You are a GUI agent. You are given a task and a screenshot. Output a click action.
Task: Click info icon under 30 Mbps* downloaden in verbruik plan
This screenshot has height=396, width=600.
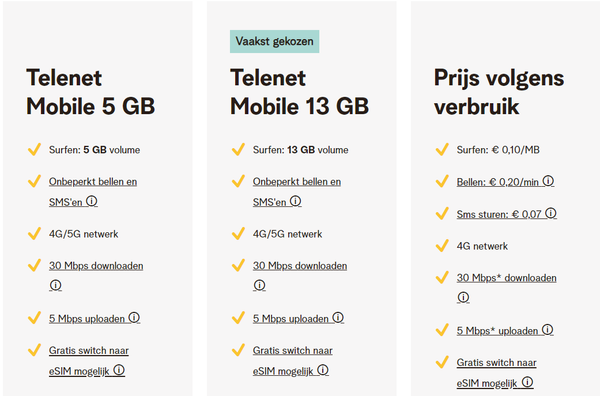[x=463, y=297]
